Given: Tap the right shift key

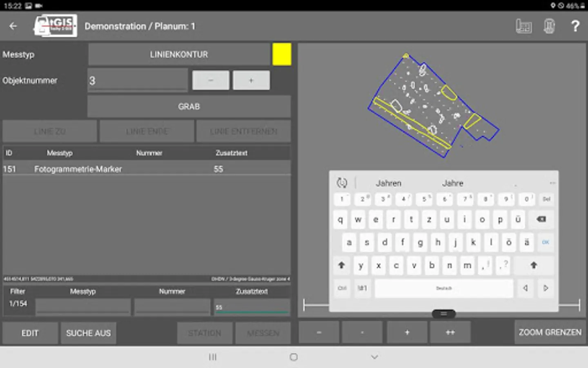Looking at the screenshot, I should (x=534, y=265).
